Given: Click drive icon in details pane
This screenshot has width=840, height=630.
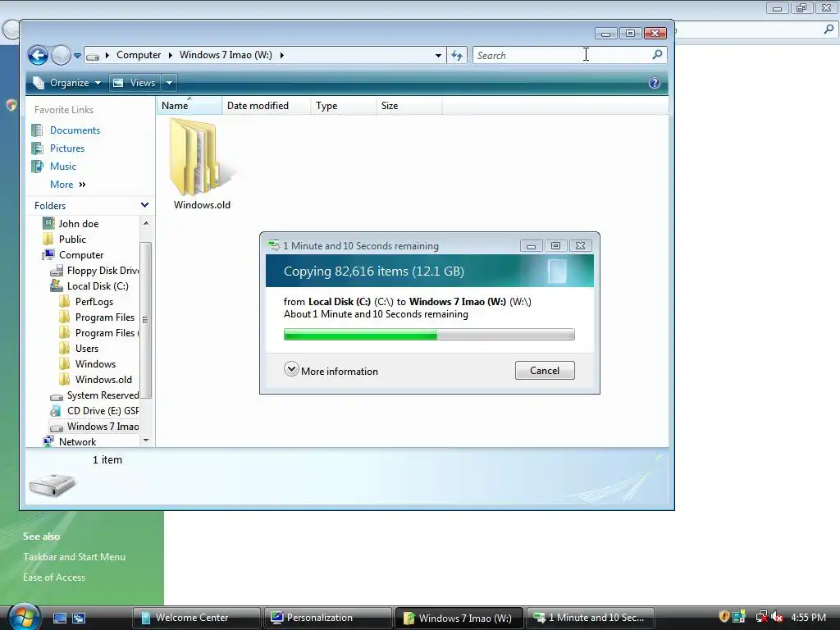Looking at the screenshot, I should pos(52,485).
